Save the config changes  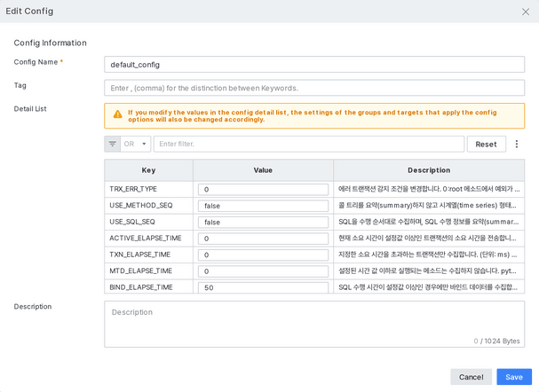(x=514, y=377)
